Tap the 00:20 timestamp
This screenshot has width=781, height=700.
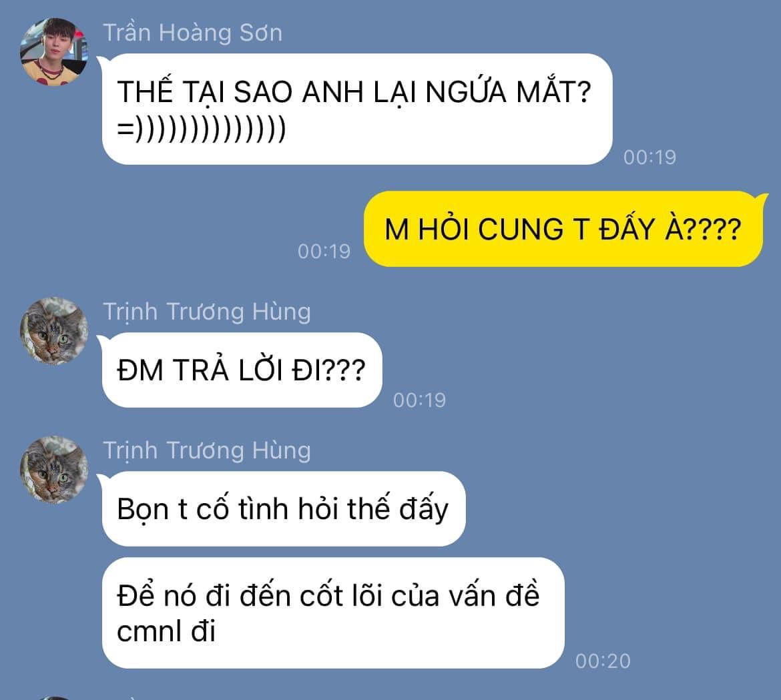pyautogui.click(x=603, y=661)
